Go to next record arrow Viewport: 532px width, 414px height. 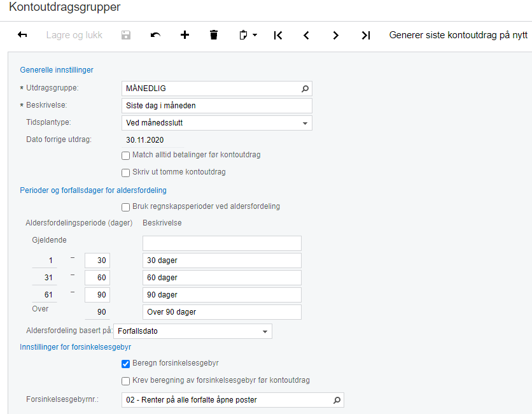coord(335,35)
